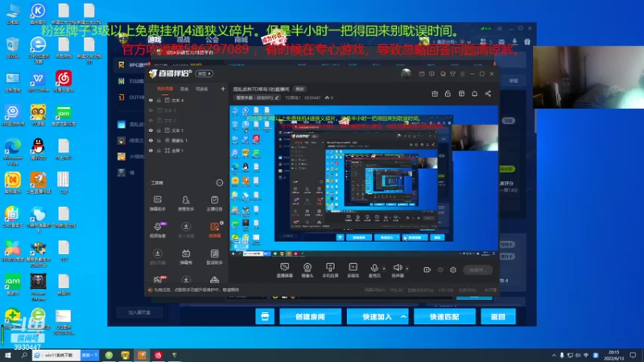Open the 商城 tab in game platform window
The width and height of the screenshot is (644, 362).
tap(241, 39)
